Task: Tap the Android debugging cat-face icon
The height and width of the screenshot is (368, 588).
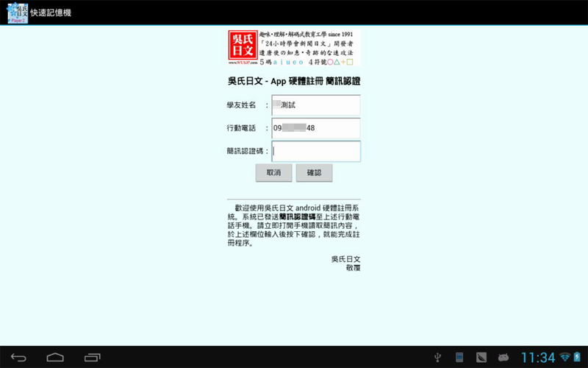Action: pos(503,357)
